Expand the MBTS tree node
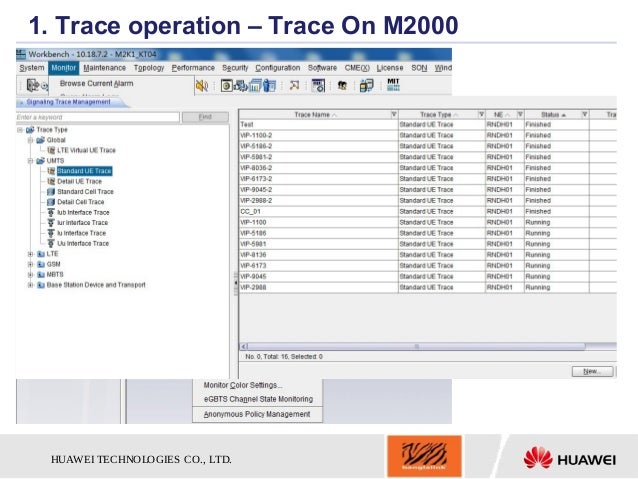The width and height of the screenshot is (638, 479). 30,275
